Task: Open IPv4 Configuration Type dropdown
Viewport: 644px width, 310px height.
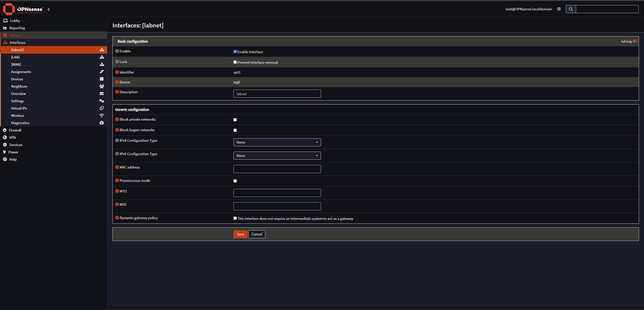Action: (277, 142)
